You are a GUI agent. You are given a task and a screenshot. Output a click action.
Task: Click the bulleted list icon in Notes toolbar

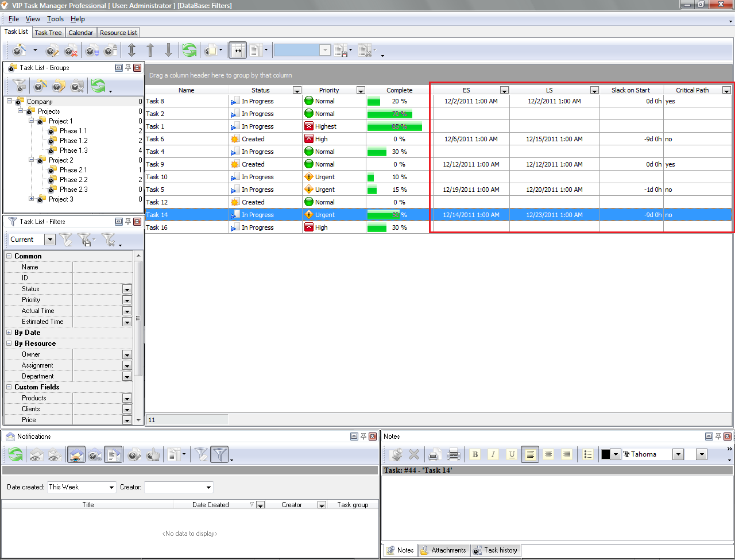(x=587, y=455)
